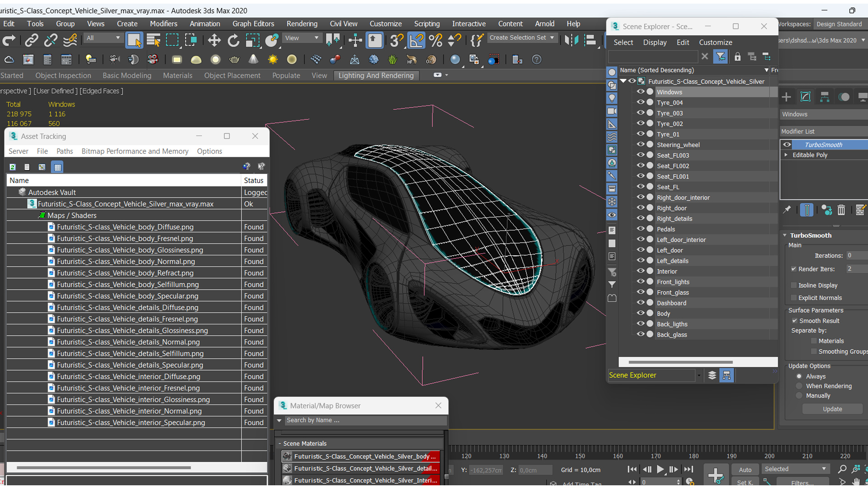Screen dimensions: 868x488
Task: Toggle the Angle Snap icon
Action: [416, 41]
